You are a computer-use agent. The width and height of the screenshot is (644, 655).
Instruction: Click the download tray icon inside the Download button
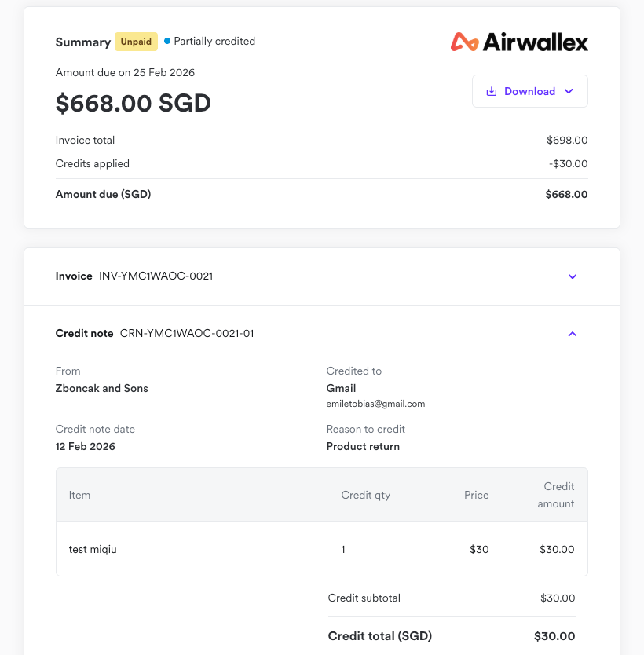click(492, 91)
